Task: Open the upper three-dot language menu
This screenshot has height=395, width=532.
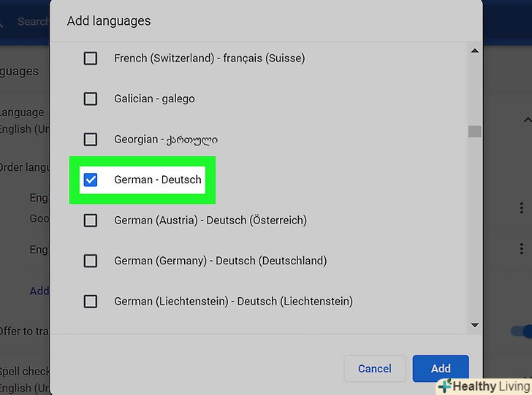Action: 521,208
